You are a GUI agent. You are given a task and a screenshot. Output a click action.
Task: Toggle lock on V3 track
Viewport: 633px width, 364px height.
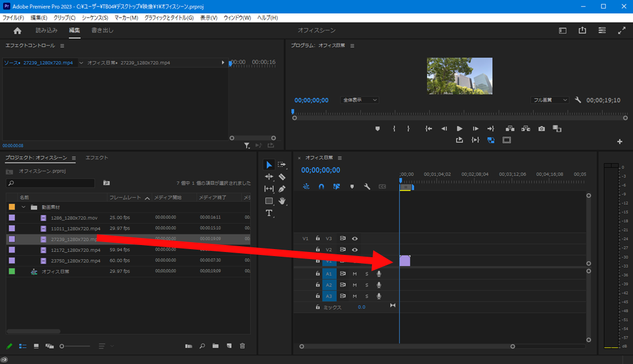tap(318, 239)
